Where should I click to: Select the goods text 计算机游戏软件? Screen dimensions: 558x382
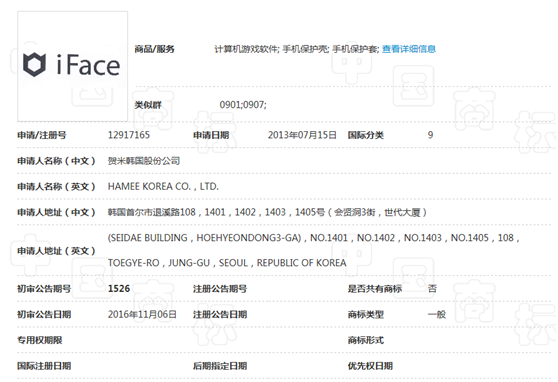point(246,49)
